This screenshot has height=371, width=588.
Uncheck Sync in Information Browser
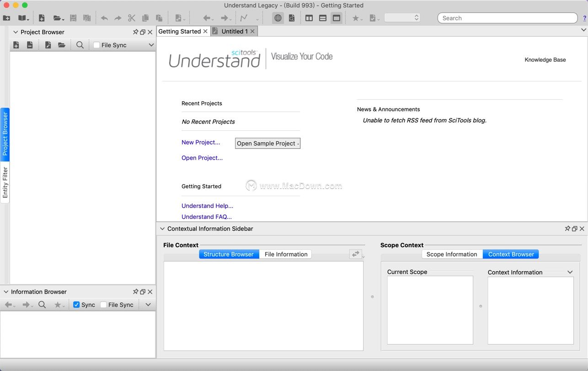tap(76, 305)
